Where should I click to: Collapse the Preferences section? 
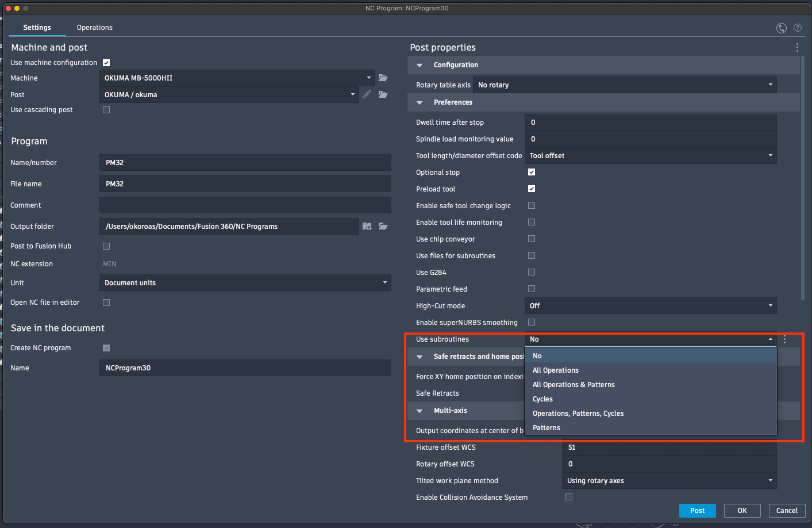click(x=418, y=102)
